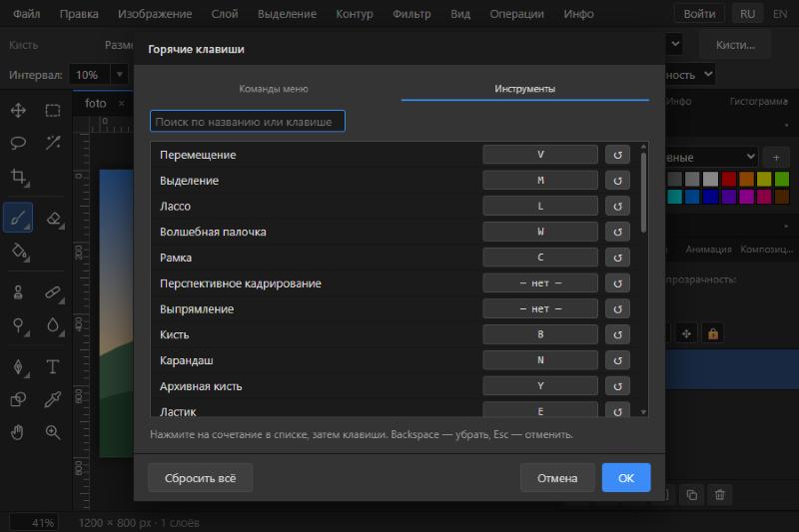799x532 pixels.
Task: Reset the Лассо shortcut to default
Action: (x=617, y=207)
